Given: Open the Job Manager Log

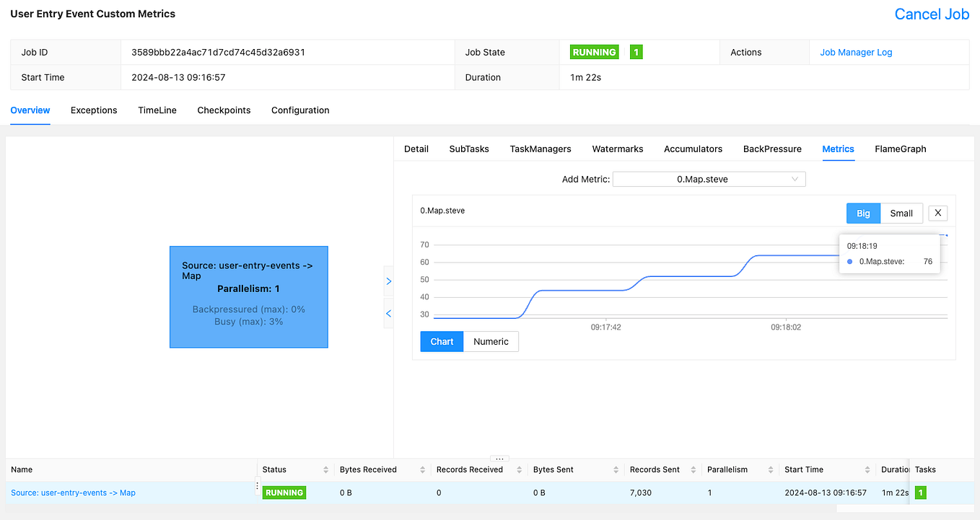Looking at the screenshot, I should (x=856, y=52).
